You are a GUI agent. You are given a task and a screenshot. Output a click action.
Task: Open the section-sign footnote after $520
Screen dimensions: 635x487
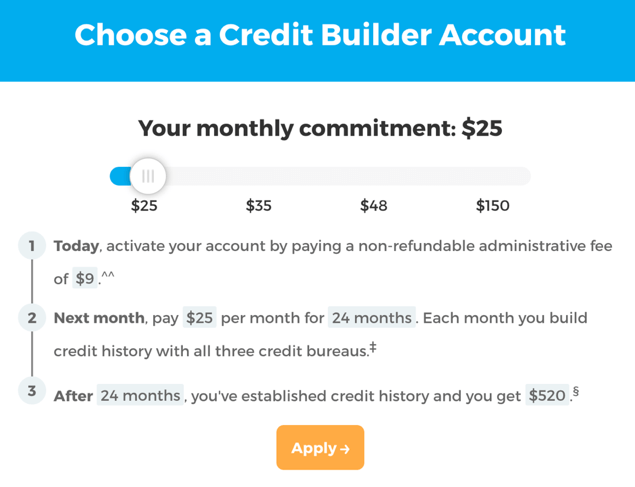click(576, 392)
